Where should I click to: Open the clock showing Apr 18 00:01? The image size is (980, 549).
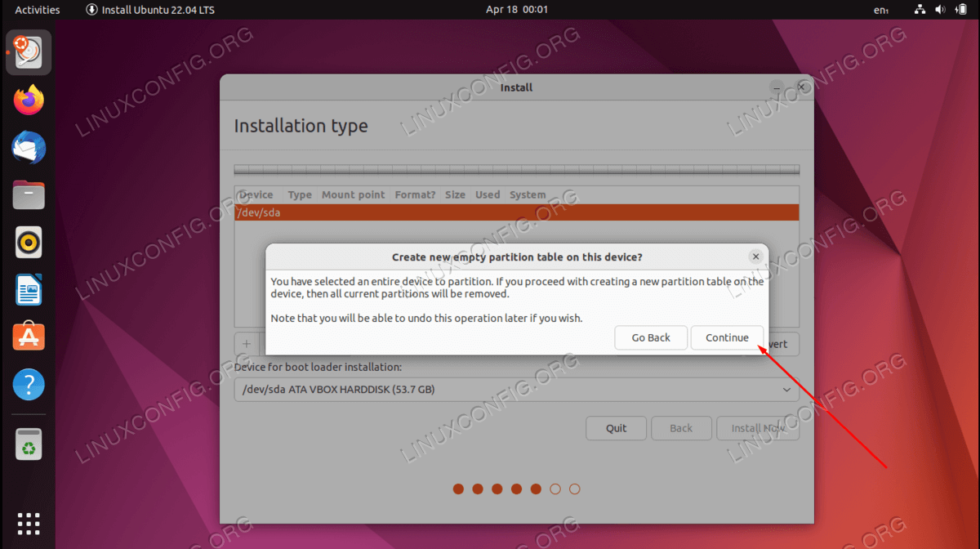517,10
